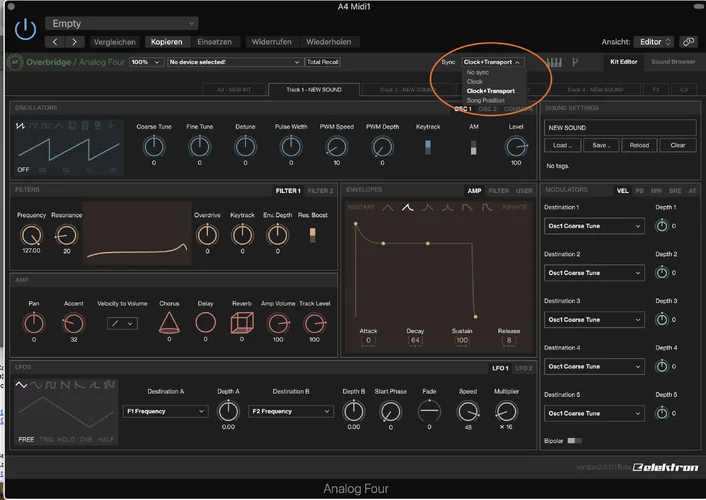Expand the Velocity to Volume dropdown
This screenshot has height=500, width=706.
(x=122, y=323)
